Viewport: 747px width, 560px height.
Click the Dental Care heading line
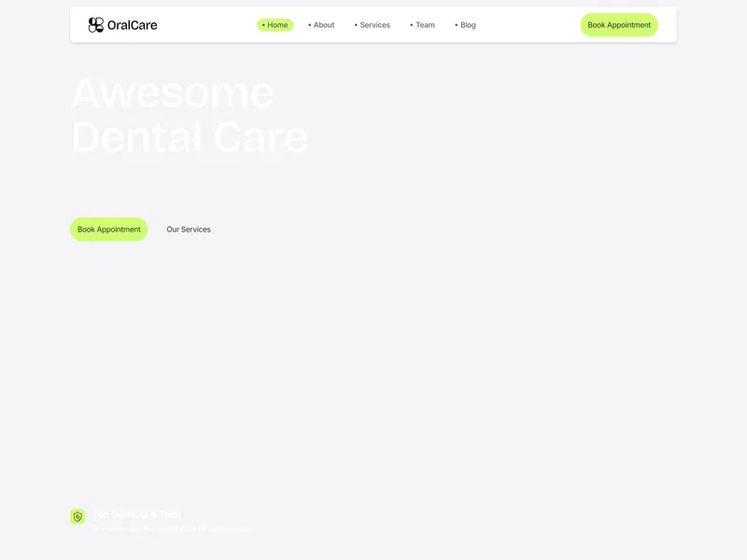[x=190, y=137]
